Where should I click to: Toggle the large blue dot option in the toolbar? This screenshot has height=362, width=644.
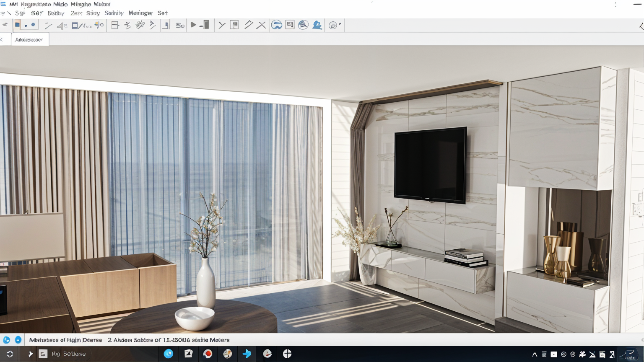coord(33,25)
